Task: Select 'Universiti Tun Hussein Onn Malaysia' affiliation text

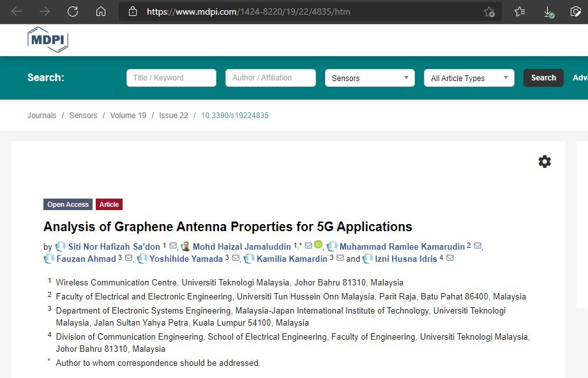Action: pyautogui.click(x=306, y=297)
